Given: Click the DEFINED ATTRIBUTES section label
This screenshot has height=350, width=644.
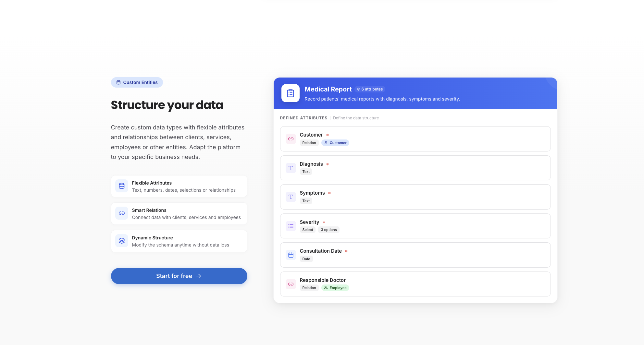Looking at the screenshot, I should (303, 118).
